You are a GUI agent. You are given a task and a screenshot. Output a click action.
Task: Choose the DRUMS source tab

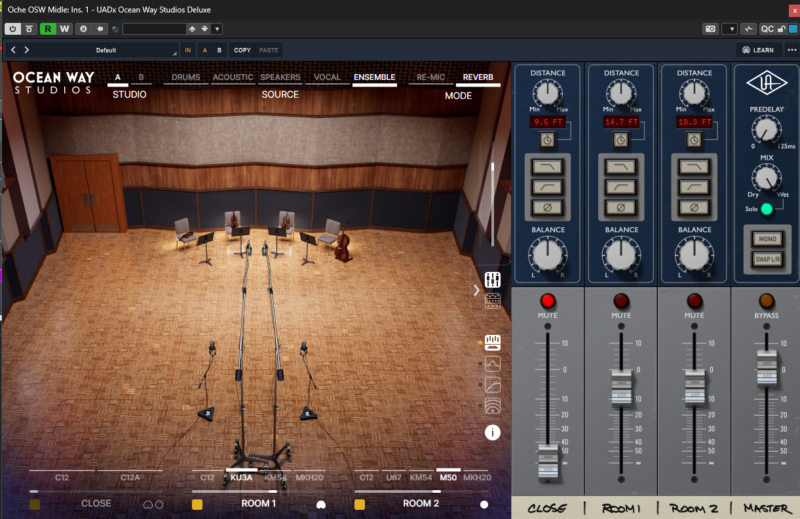coord(186,78)
